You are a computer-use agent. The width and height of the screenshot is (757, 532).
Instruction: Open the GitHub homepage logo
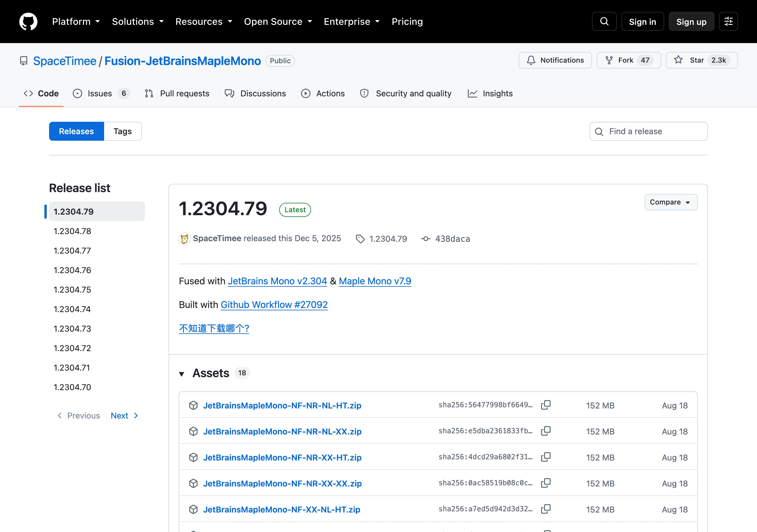(x=28, y=21)
